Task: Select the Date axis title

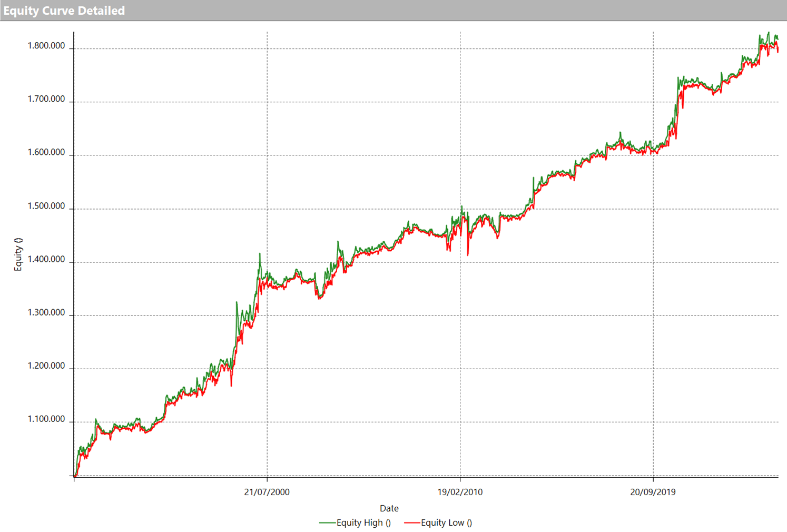Action: 389,508
